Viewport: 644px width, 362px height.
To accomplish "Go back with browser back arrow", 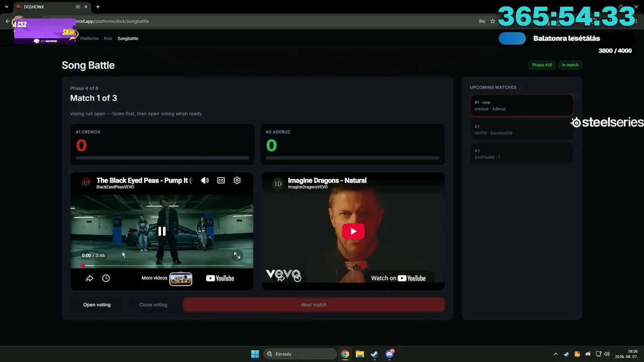I will coord(8,21).
